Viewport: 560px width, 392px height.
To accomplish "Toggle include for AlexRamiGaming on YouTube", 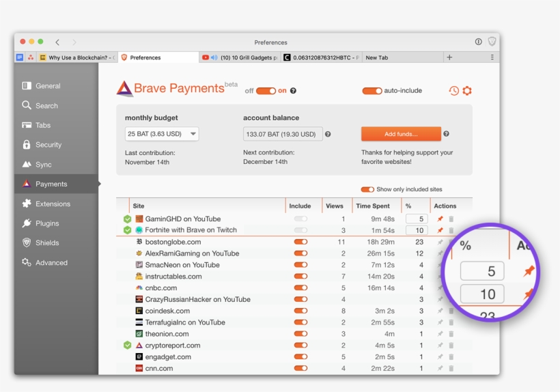I will tap(300, 253).
